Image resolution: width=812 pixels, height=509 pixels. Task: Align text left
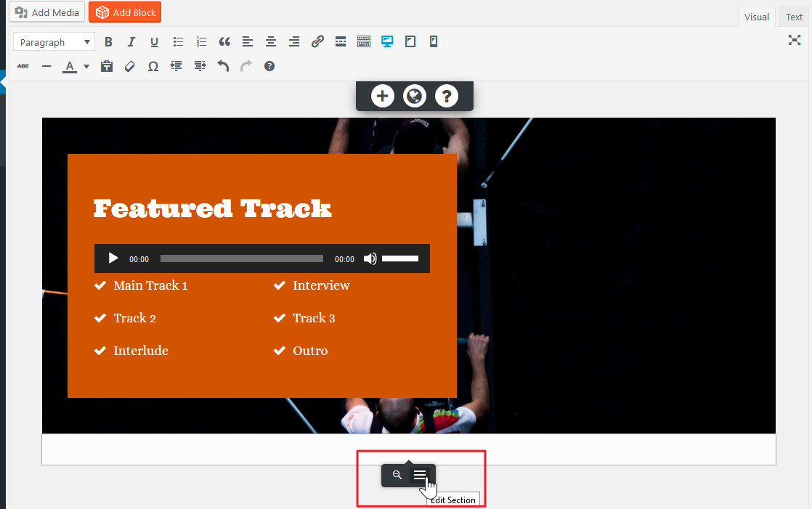(248, 42)
